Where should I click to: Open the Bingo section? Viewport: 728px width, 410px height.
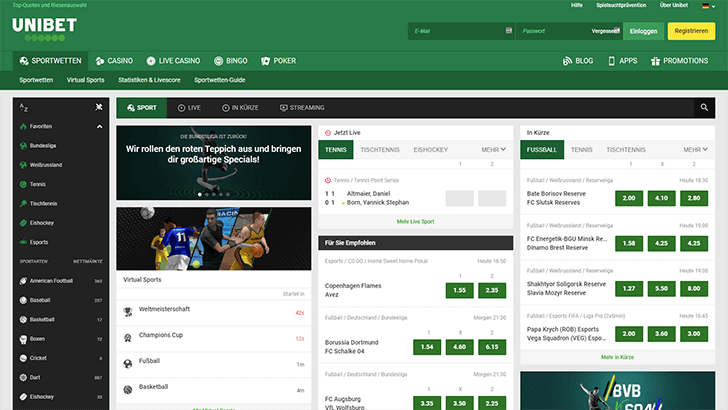click(231, 61)
